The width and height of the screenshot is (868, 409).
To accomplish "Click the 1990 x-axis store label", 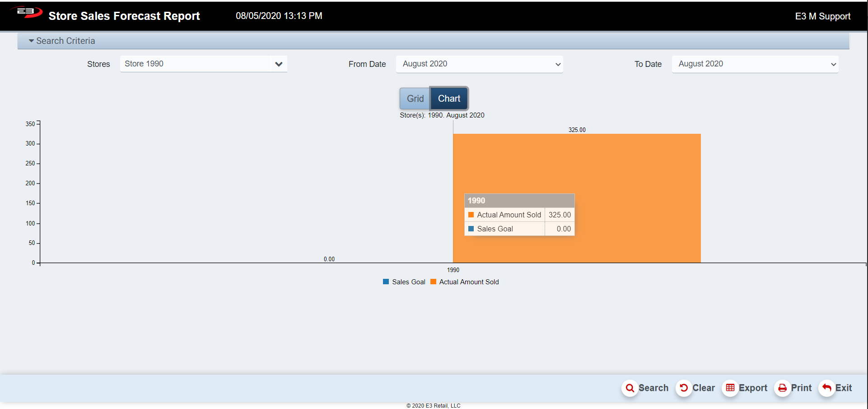I will [x=453, y=270].
